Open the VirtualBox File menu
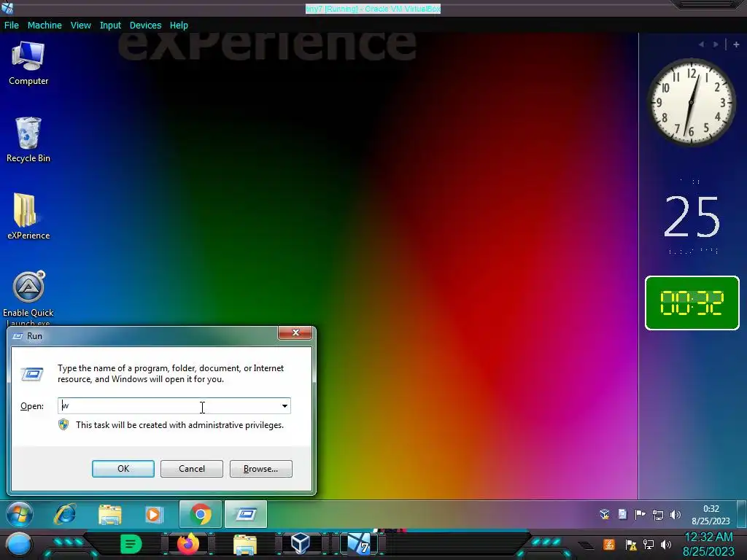This screenshot has height=560, width=747. pos(12,26)
